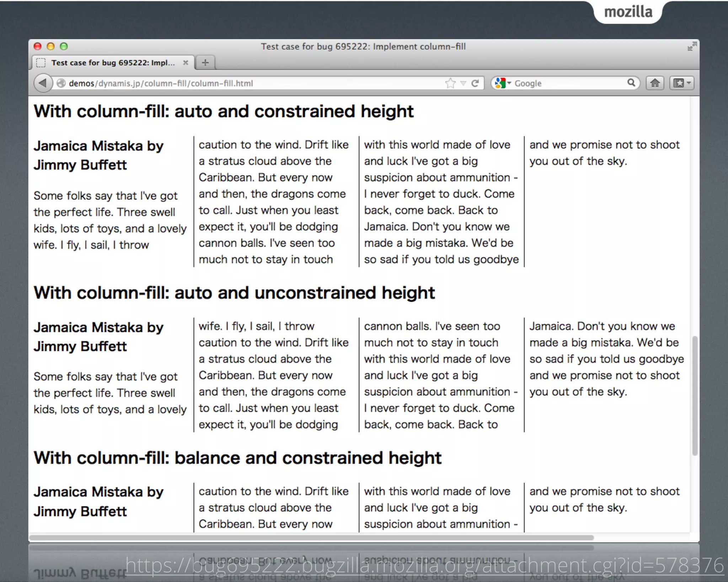The image size is (728, 582).
Task: Click the search magnifying glass icon
Action: click(x=631, y=83)
